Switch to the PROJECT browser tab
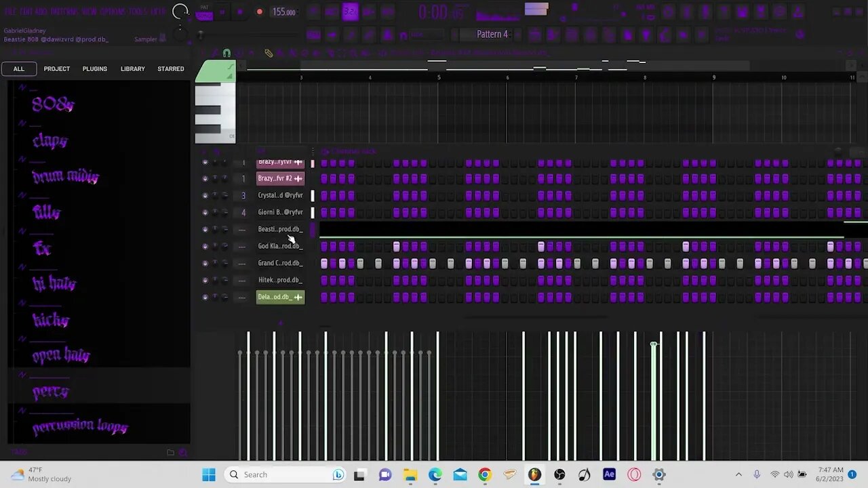Image resolution: width=868 pixels, height=488 pixels. [x=57, y=68]
